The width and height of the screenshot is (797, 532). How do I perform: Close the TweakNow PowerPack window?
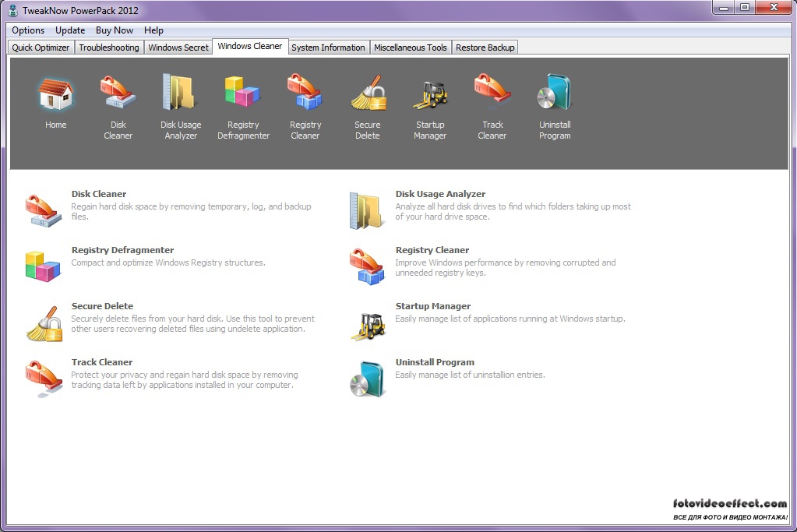[x=774, y=8]
